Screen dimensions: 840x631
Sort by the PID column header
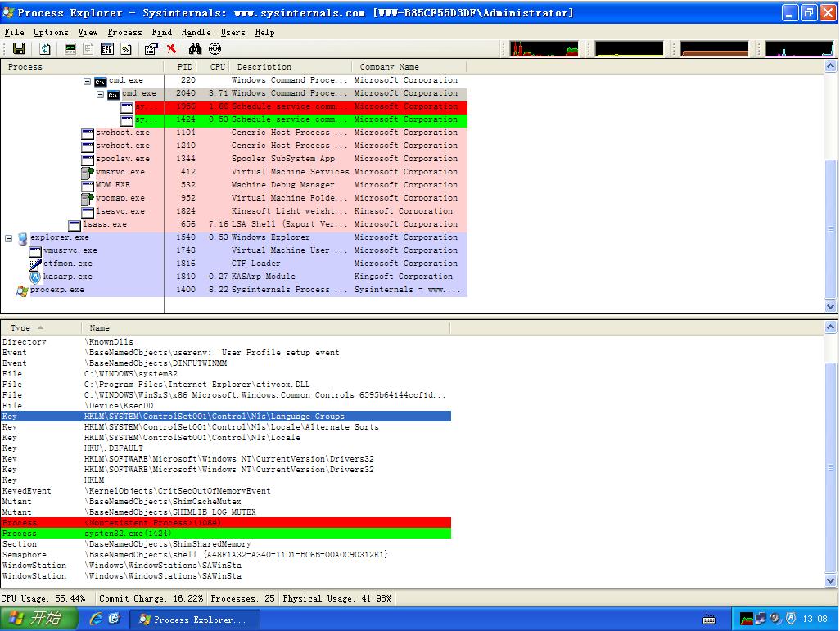181,67
